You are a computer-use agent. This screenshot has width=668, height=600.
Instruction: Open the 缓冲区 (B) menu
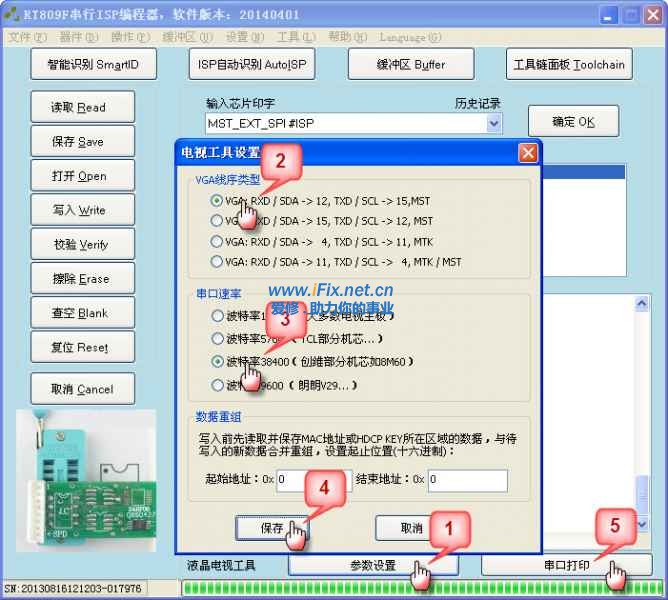(188, 37)
